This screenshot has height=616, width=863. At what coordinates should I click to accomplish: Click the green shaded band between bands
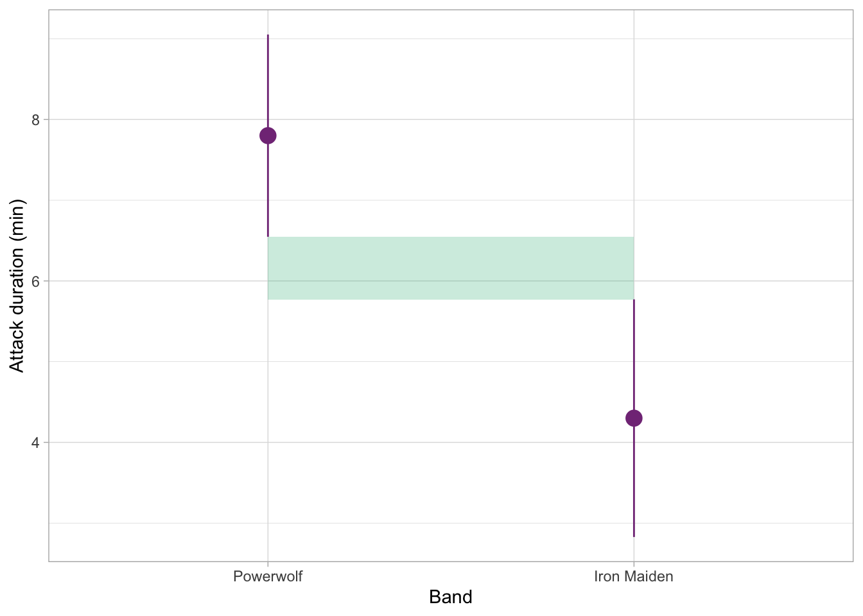[451, 268]
